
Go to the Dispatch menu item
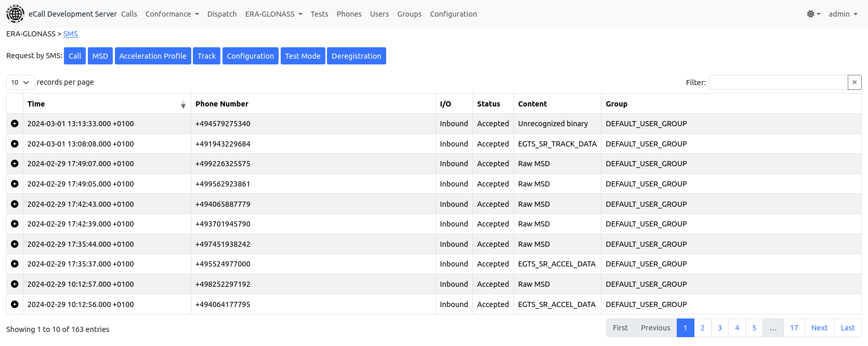pyautogui.click(x=222, y=14)
